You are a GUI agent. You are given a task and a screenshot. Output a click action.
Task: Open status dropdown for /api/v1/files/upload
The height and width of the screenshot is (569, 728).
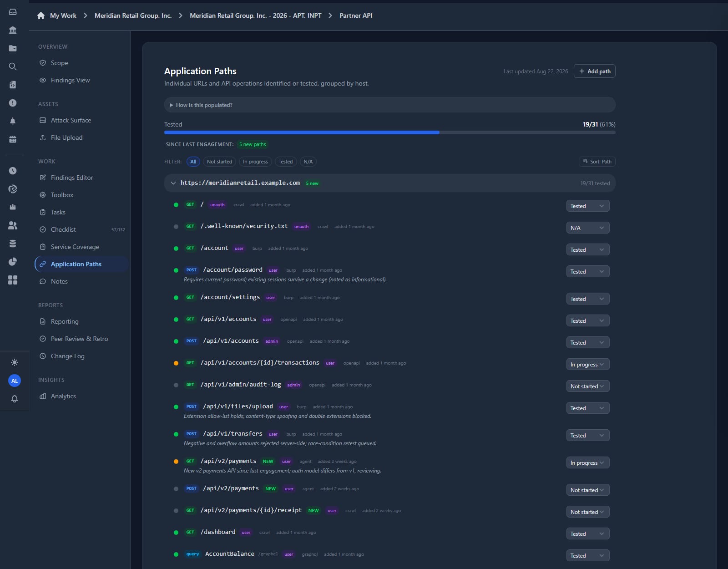[587, 408]
